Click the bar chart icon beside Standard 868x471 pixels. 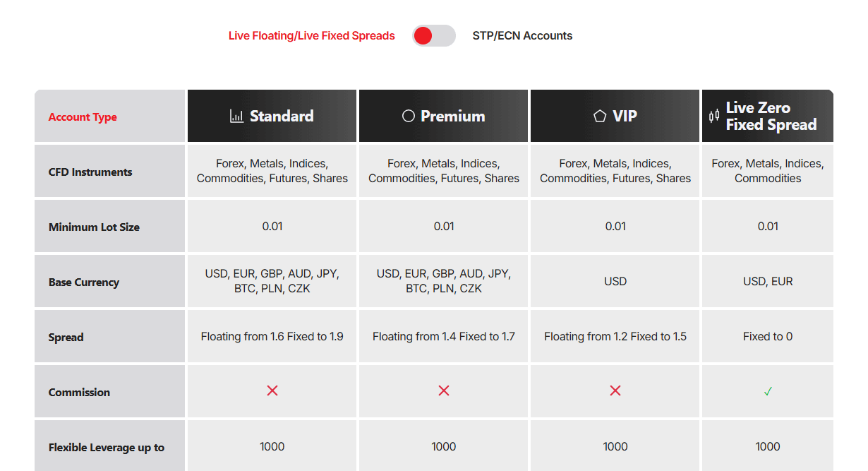tap(237, 116)
